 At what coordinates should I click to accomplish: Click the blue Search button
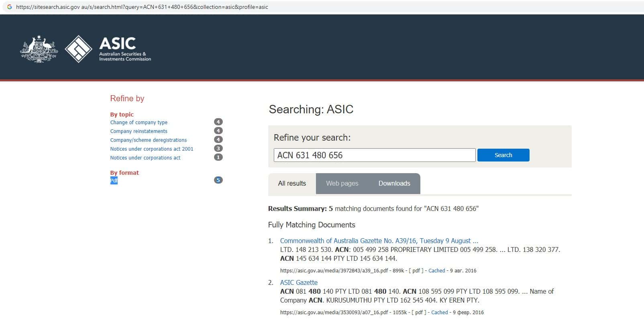click(x=503, y=155)
